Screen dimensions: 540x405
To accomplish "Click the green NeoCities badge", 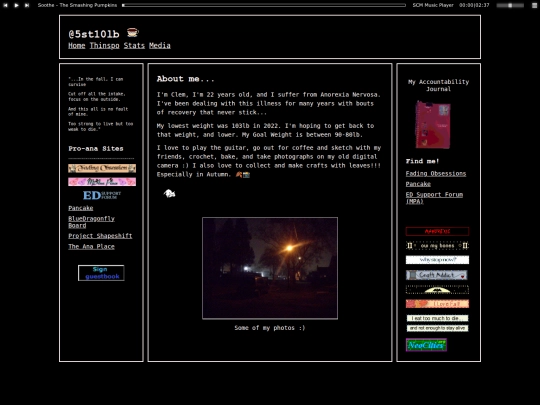I will pyautogui.click(x=426, y=345).
